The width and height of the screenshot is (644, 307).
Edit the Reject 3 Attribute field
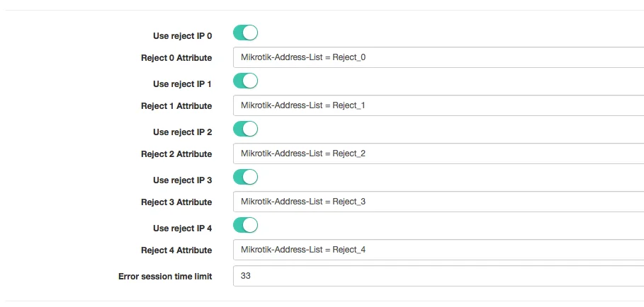(439, 202)
